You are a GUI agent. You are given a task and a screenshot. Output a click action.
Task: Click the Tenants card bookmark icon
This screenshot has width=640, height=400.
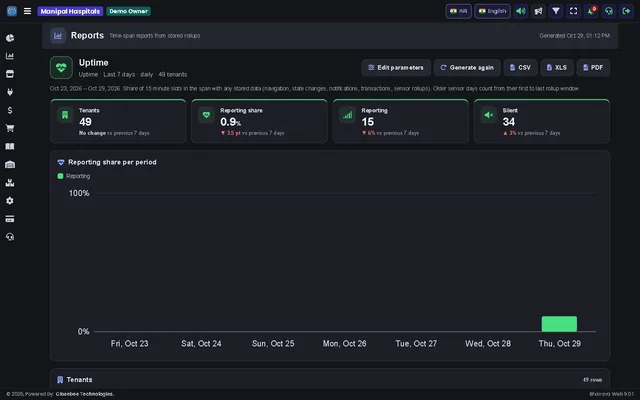tap(65, 115)
